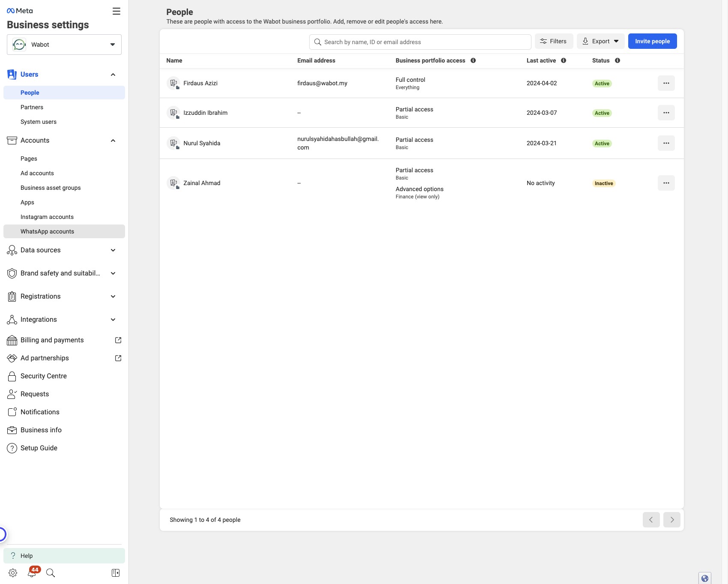Click Izzuddin Ibrahim's avatar icon
Image resolution: width=728 pixels, height=584 pixels.
pyautogui.click(x=173, y=113)
